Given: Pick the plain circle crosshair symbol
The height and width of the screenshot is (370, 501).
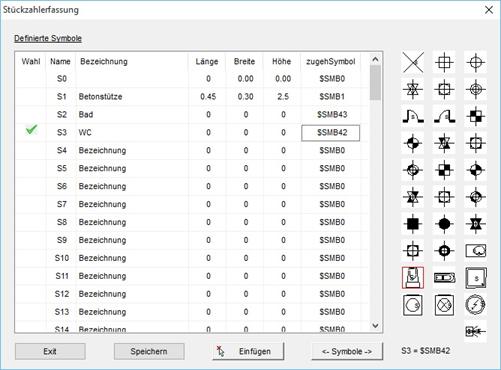Looking at the screenshot, I should pos(475,62).
